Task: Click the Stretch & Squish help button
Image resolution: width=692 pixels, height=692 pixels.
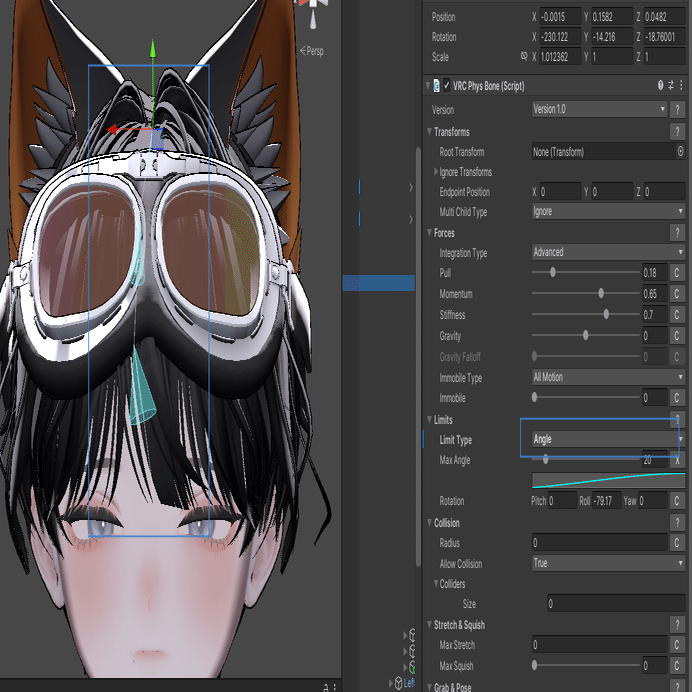Action: click(x=677, y=624)
